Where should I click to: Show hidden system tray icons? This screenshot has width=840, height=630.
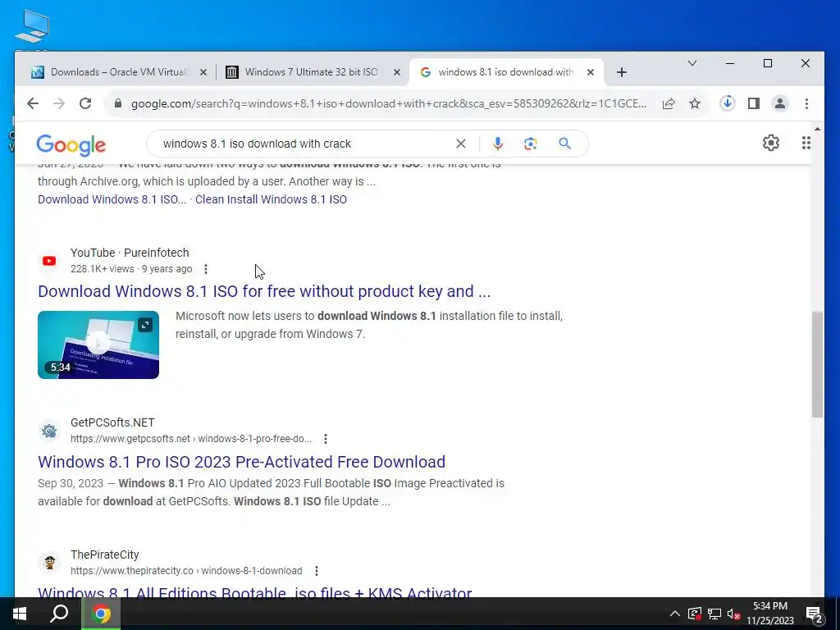point(675,614)
